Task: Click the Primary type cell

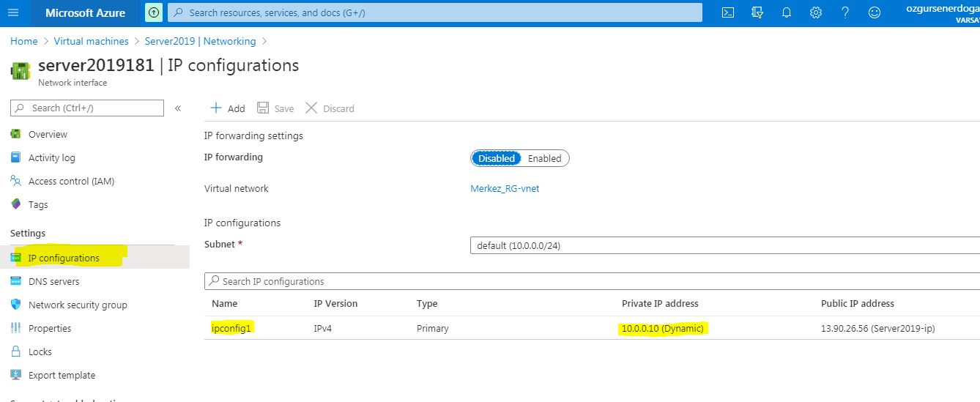Action: 432,328
